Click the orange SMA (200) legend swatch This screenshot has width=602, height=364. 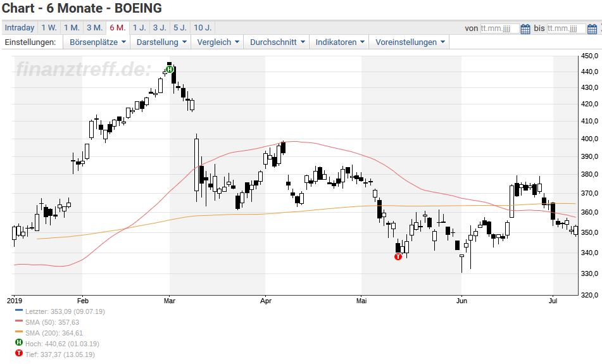point(19,331)
